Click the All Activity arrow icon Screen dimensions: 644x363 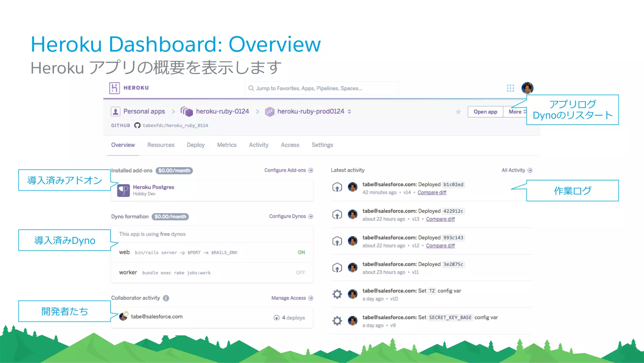pyautogui.click(x=530, y=170)
